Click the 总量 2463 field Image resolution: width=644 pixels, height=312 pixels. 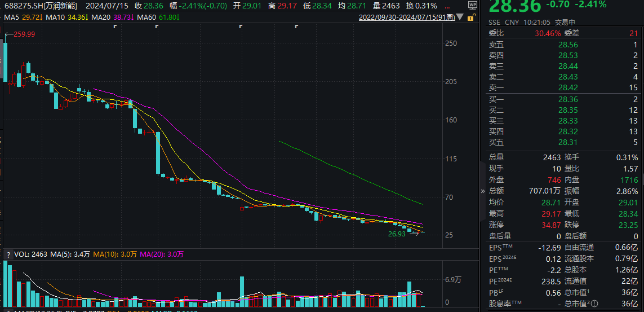tap(525, 157)
